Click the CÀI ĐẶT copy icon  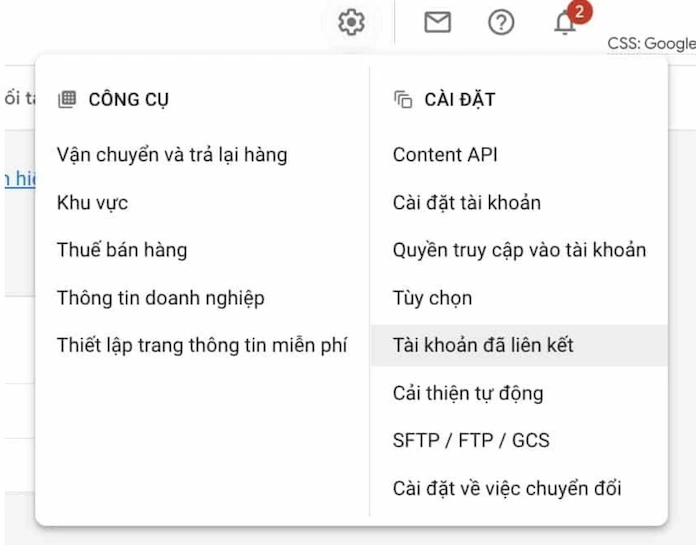pyautogui.click(x=403, y=99)
